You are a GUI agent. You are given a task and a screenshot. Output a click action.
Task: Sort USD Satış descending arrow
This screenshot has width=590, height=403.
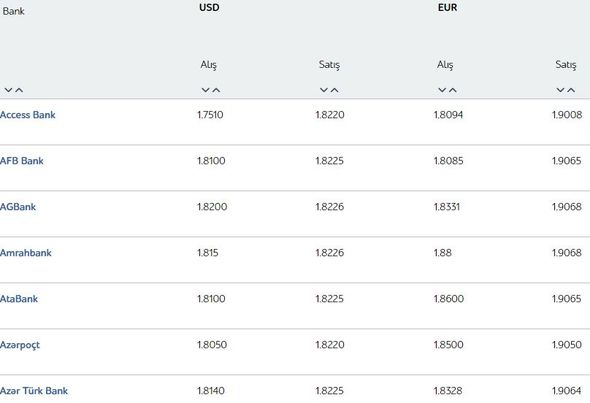[x=324, y=90]
